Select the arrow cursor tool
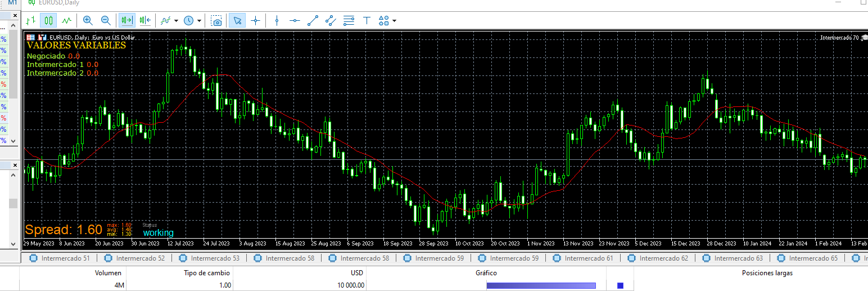This screenshot has width=868, height=291. point(238,21)
